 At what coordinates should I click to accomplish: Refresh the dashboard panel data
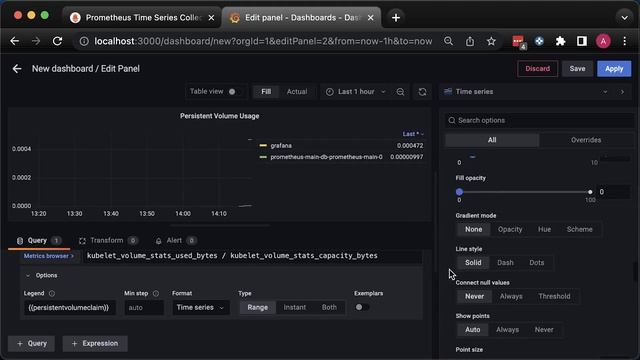pos(422,92)
